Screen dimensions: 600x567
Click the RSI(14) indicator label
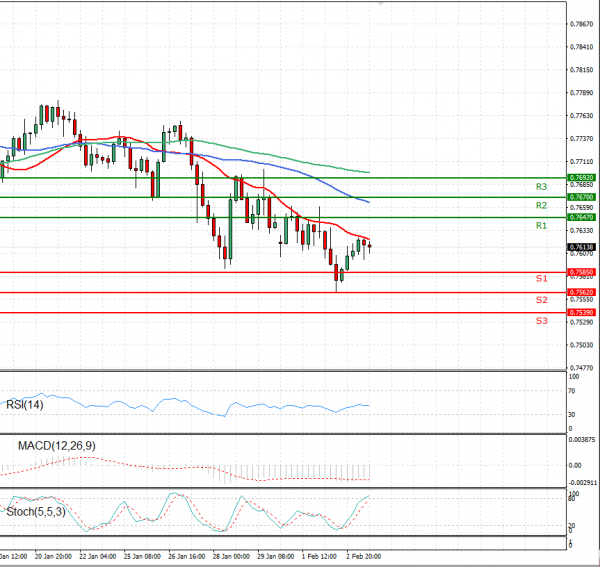pos(25,405)
